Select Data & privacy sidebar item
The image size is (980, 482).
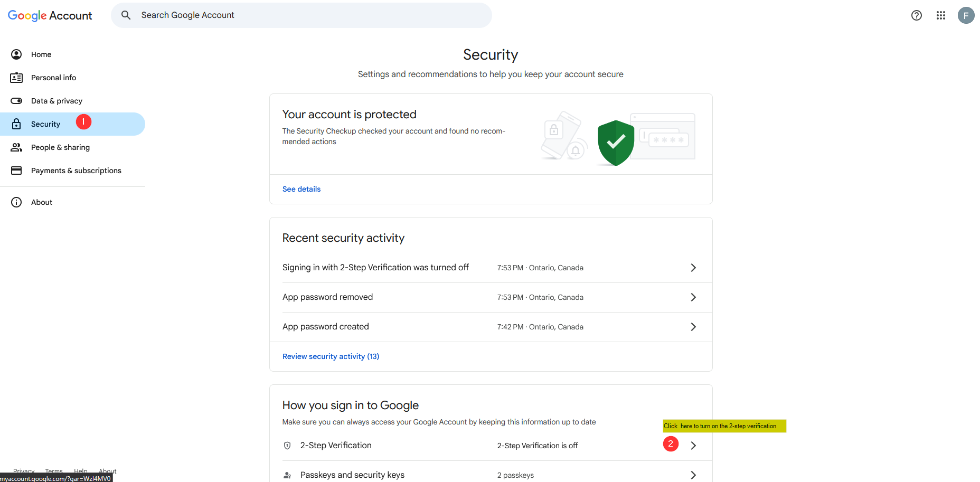pyautogui.click(x=56, y=101)
